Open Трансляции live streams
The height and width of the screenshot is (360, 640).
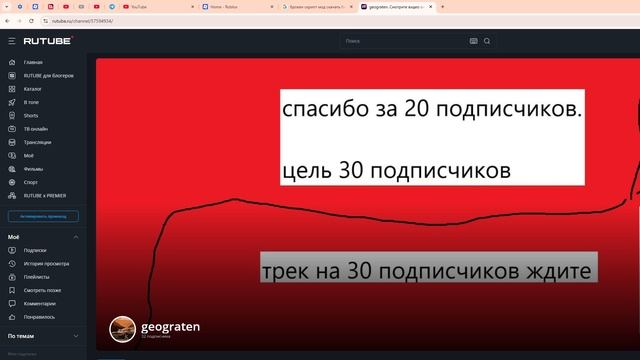coord(37,142)
